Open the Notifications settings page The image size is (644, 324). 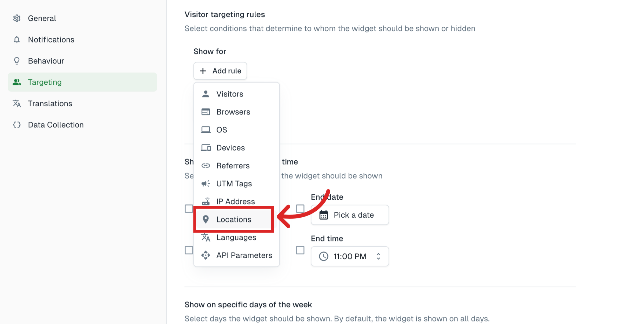click(x=51, y=39)
